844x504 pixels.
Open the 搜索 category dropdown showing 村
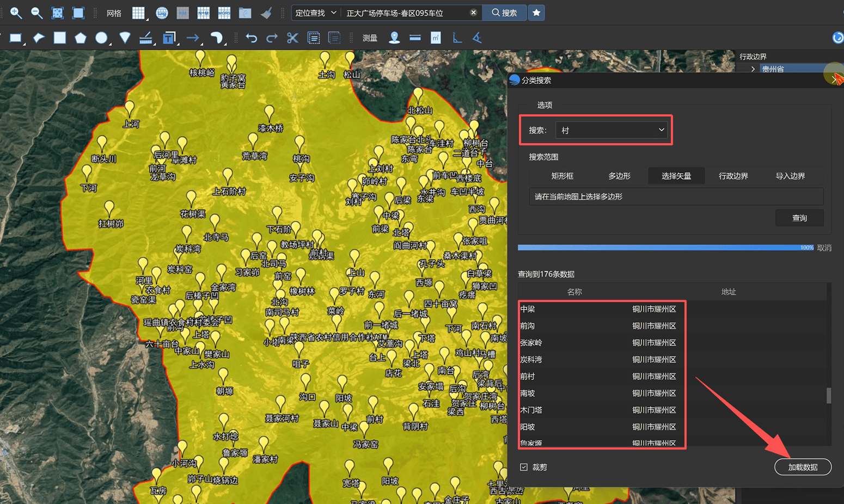point(612,130)
